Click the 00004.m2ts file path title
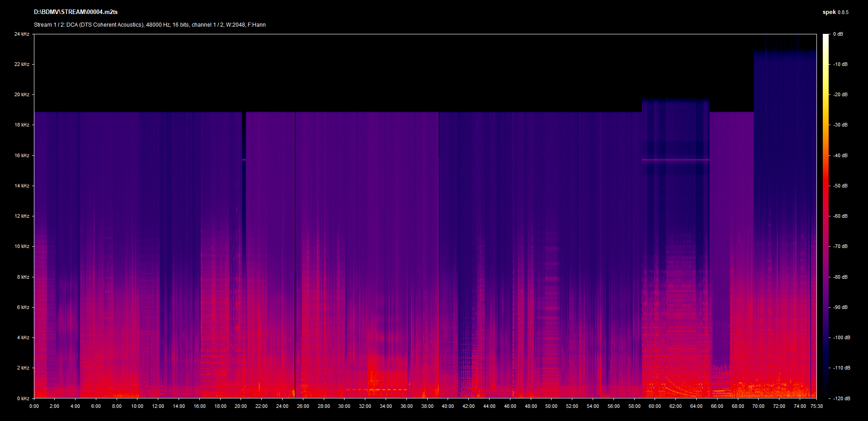The image size is (868, 421). click(x=75, y=12)
